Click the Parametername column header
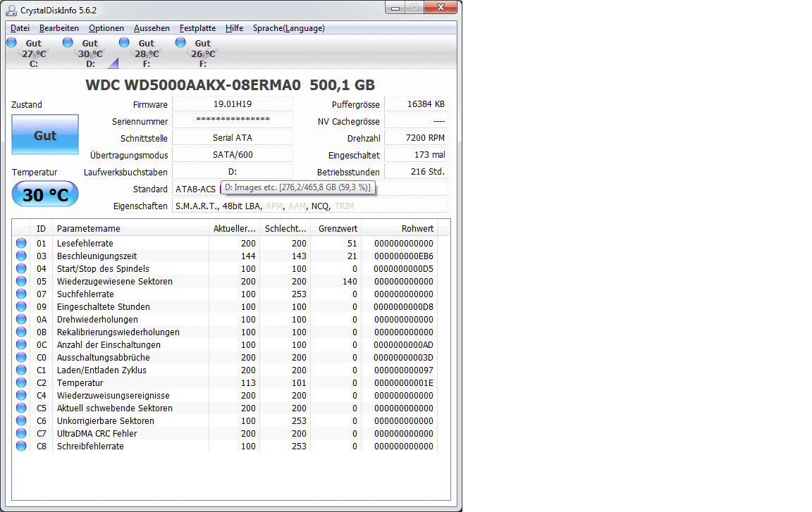The image size is (812, 512). (x=130, y=229)
